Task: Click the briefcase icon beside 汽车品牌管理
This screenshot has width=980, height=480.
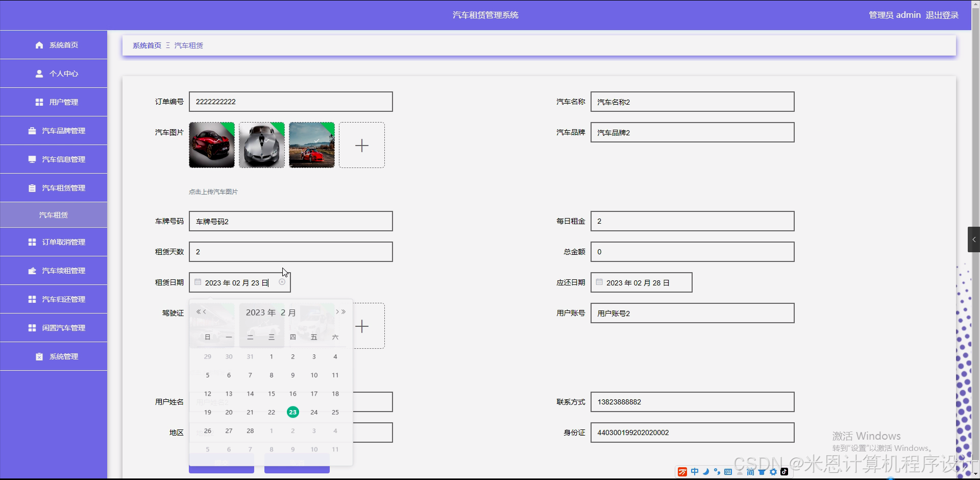Action: (32, 131)
